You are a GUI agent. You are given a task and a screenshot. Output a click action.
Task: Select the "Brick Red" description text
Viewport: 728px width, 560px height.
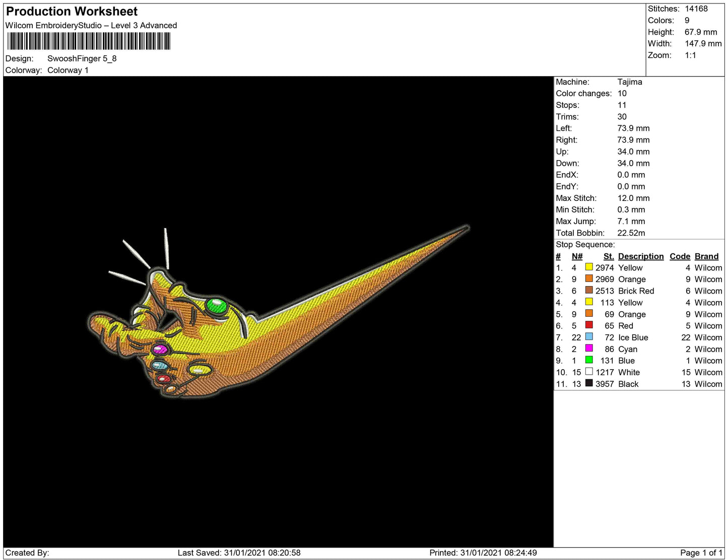(636, 291)
